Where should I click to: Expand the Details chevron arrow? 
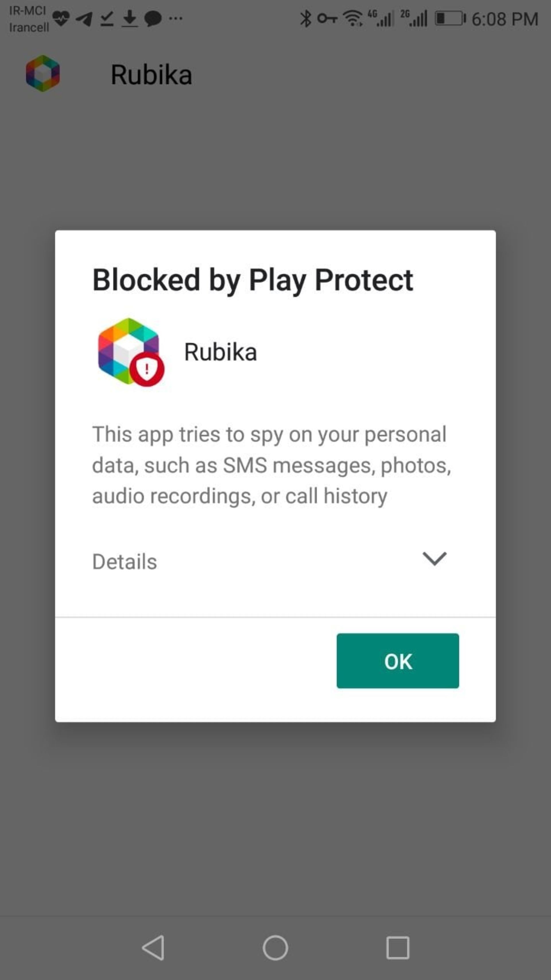(434, 559)
